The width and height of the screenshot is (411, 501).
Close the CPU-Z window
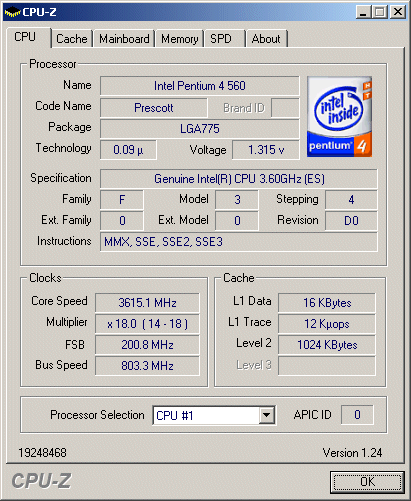coord(398,12)
